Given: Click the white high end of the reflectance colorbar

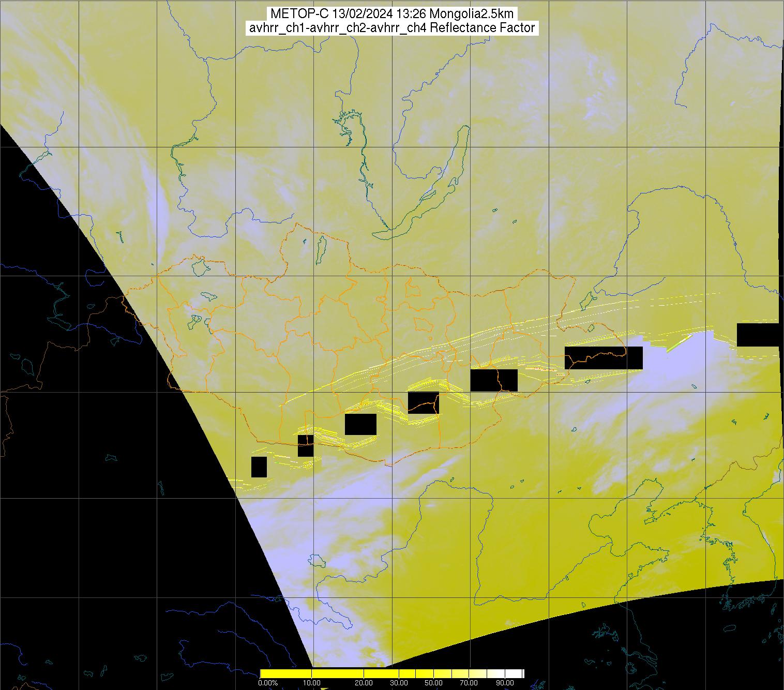Looking at the screenshot, I should click(x=515, y=673).
